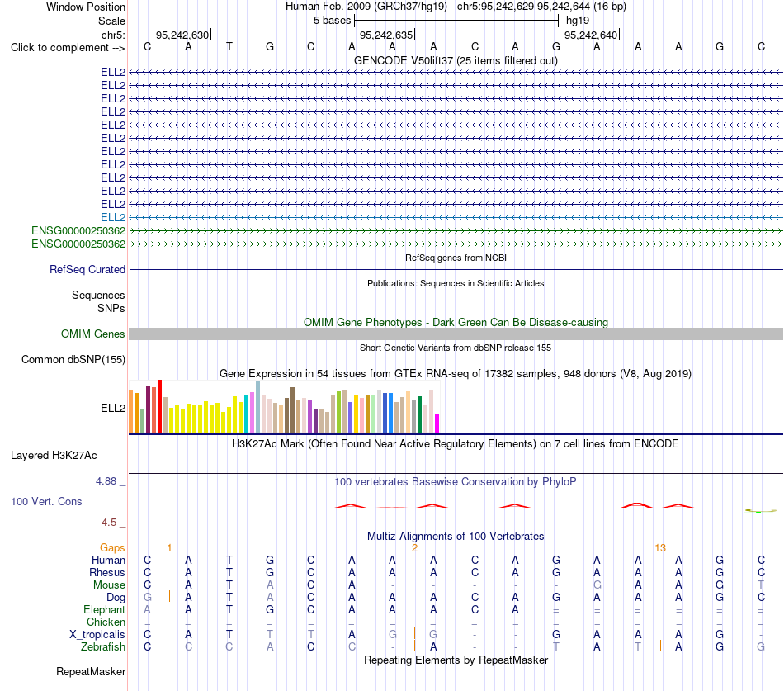Open the Layered H3K27Ac track label

[x=54, y=456]
